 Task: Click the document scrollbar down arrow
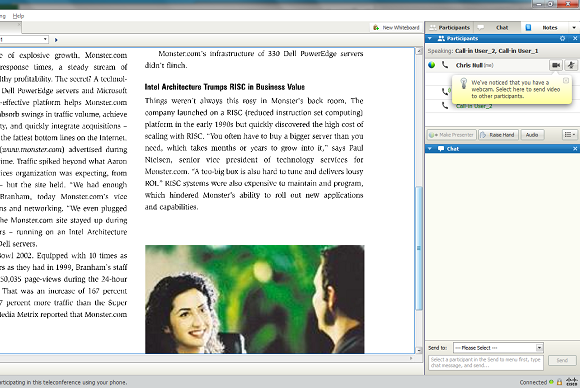click(419, 350)
